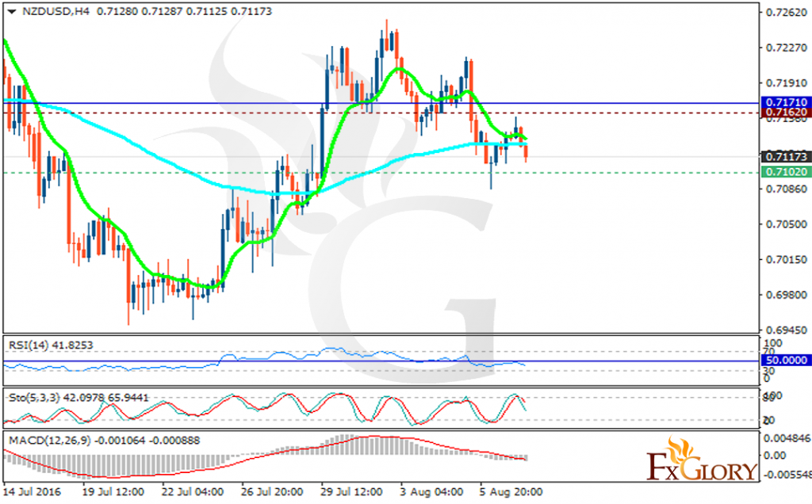Click the 22 Jul 04:00 time label
812x504 pixels.
[x=192, y=491]
